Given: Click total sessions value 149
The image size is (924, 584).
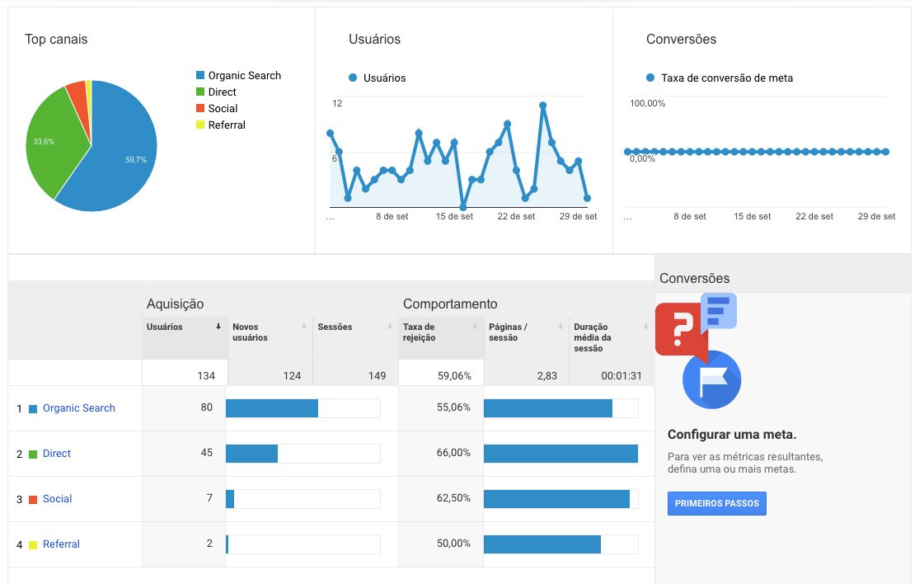Looking at the screenshot, I should pos(378,376).
